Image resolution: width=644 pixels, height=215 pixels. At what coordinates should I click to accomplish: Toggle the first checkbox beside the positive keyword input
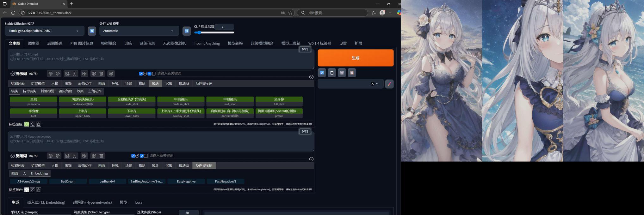pyautogui.click(x=141, y=74)
